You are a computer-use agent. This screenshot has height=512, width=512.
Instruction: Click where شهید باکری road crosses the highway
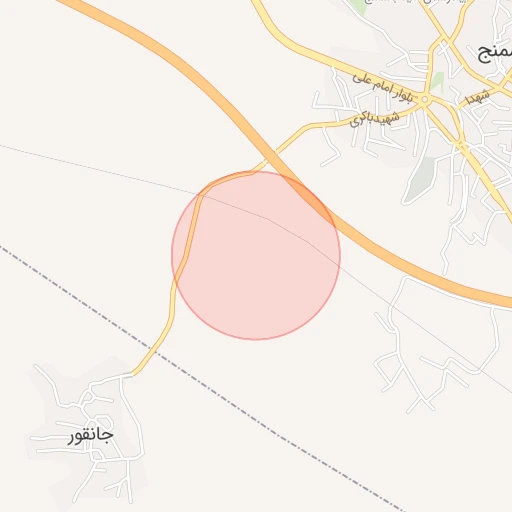point(271,156)
